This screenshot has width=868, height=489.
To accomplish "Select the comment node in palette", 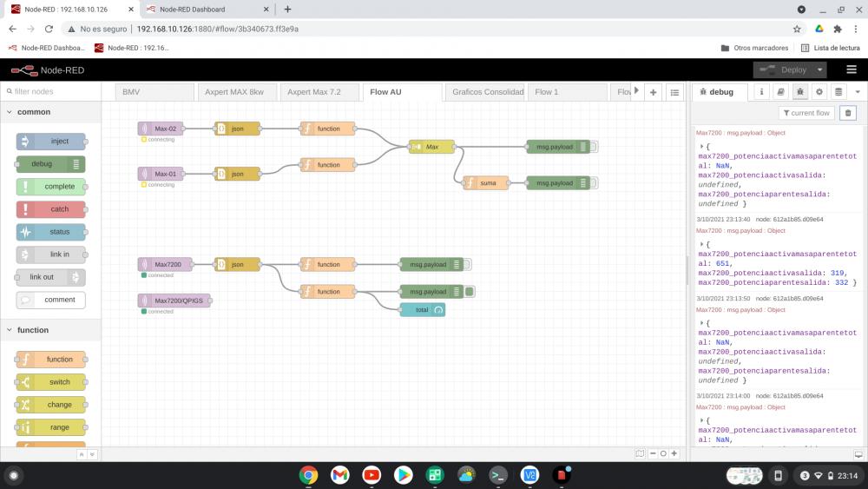I will click(x=51, y=300).
